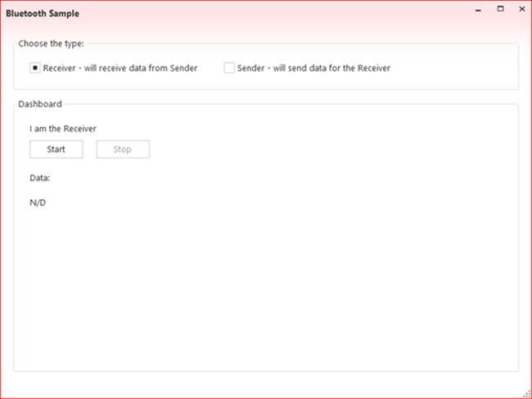This screenshot has width=532, height=399.
Task: Click the Start button
Action: click(56, 149)
